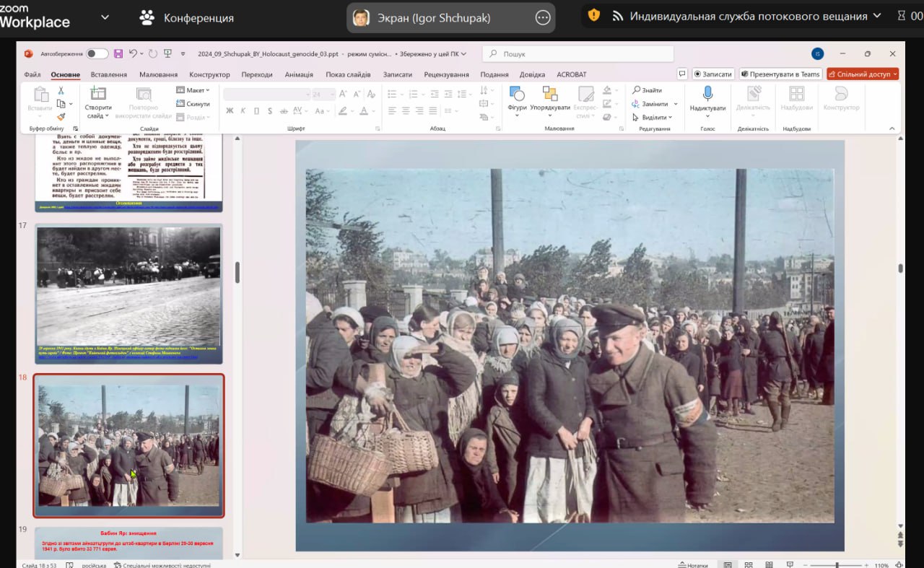Viewport: 924px width, 568px height.
Task: Increase font size with larger A icon
Action: (343, 94)
